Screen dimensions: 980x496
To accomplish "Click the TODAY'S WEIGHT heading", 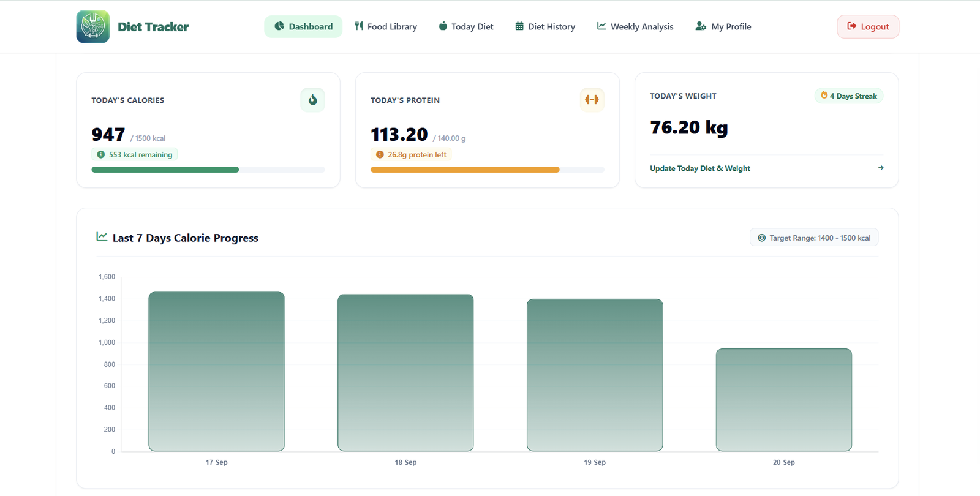I will 683,96.
